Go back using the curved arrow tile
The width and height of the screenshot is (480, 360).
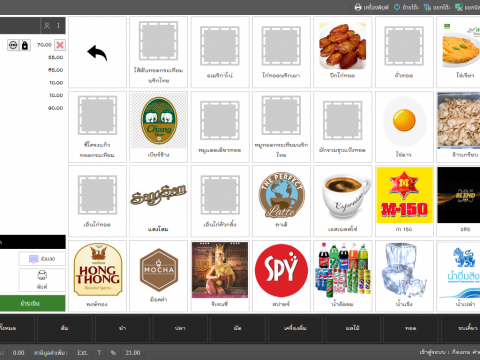[x=97, y=52]
